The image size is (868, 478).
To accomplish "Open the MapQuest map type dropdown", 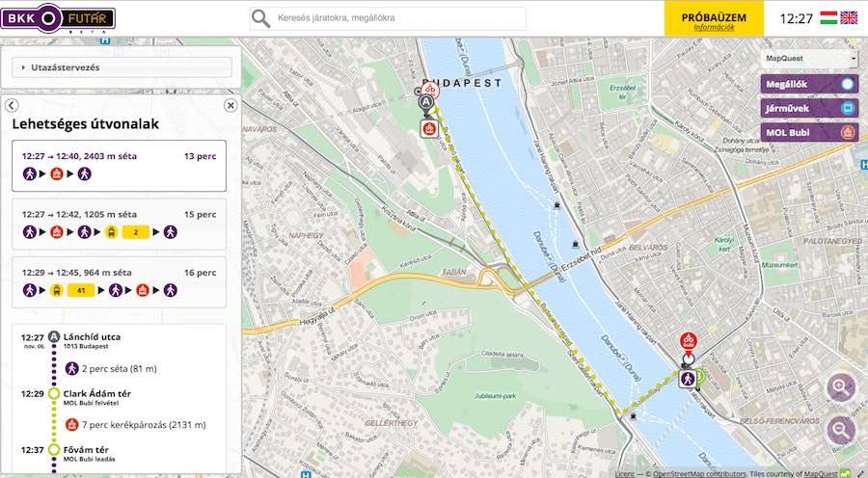I will [x=808, y=59].
